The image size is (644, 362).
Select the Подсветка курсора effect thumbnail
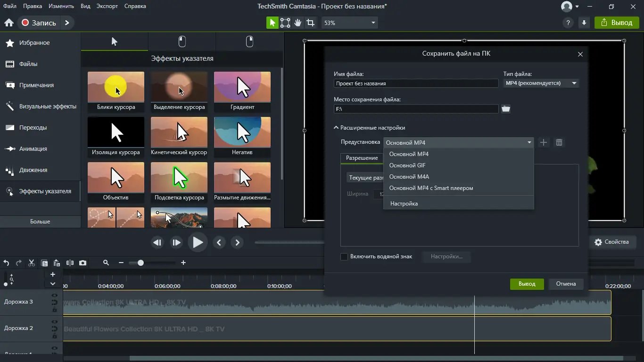179,178
